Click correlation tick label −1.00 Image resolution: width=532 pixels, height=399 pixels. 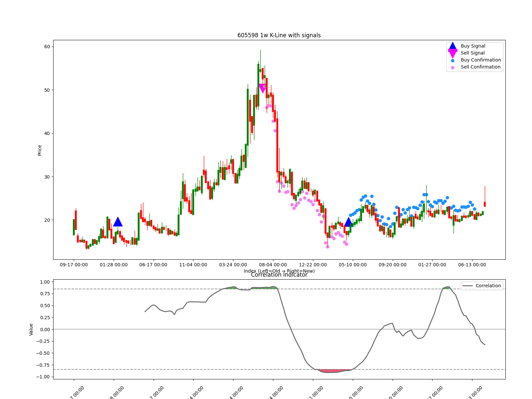(43, 377)
